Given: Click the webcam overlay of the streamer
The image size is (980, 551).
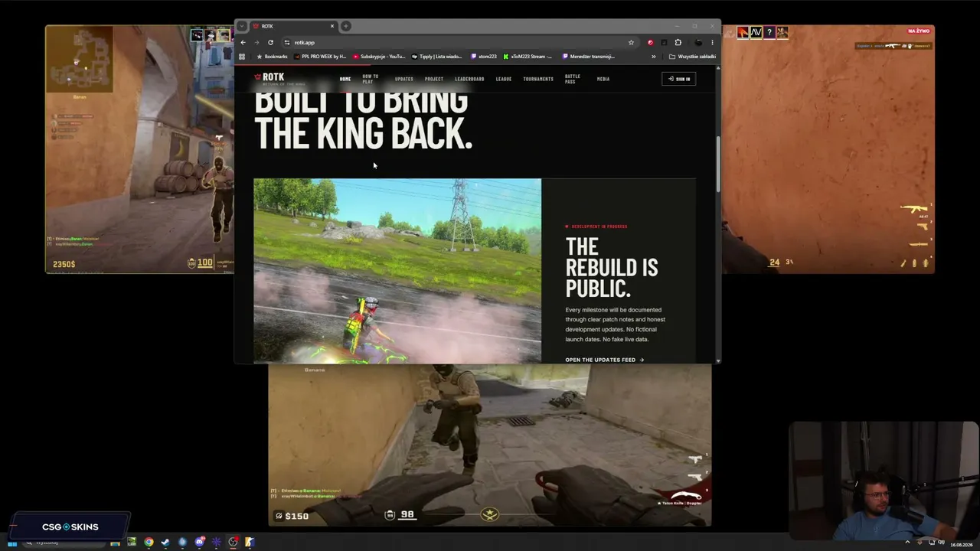Looking at the screenshot, I should (884, 480).
